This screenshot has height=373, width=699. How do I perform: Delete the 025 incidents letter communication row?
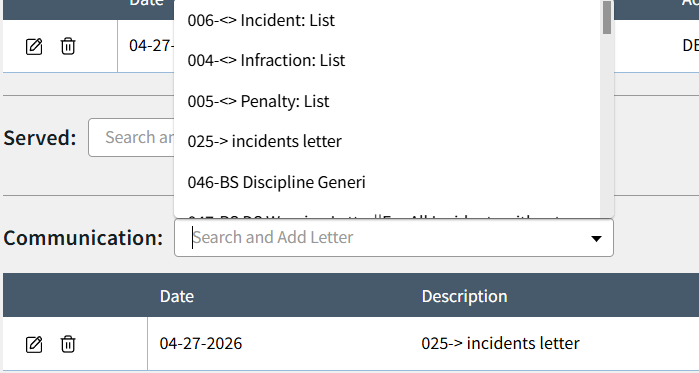(x=68, y=344)
